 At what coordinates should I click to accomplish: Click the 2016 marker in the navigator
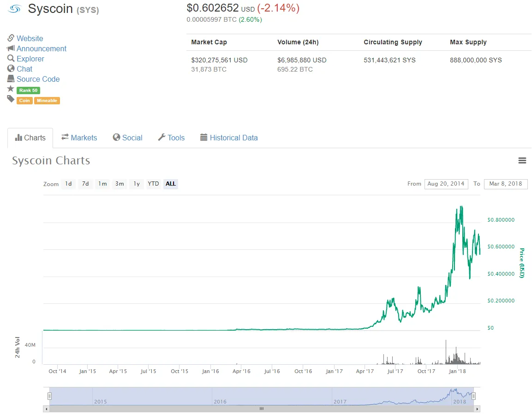220,401
